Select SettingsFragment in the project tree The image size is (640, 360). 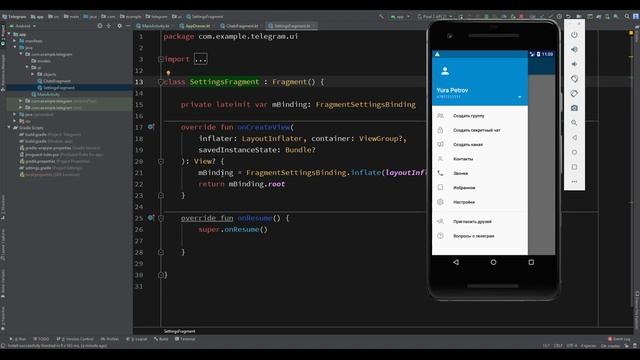pos(59,88)
